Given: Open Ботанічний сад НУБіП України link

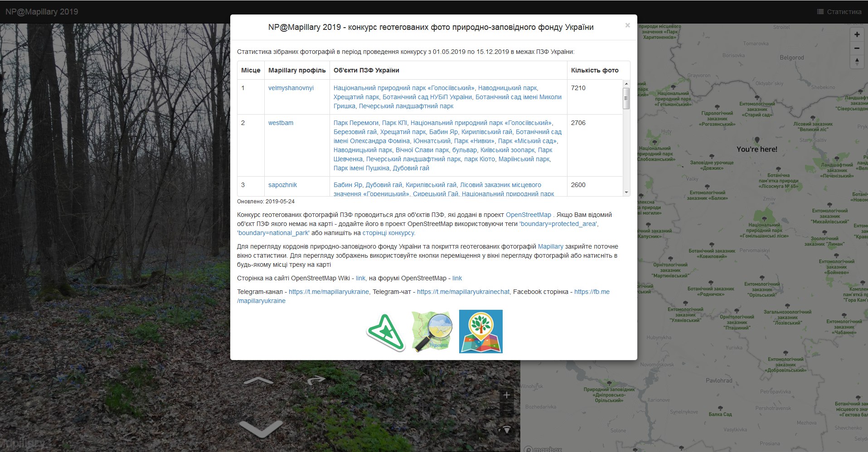Looking at the screenshot, I should point(427,97).
